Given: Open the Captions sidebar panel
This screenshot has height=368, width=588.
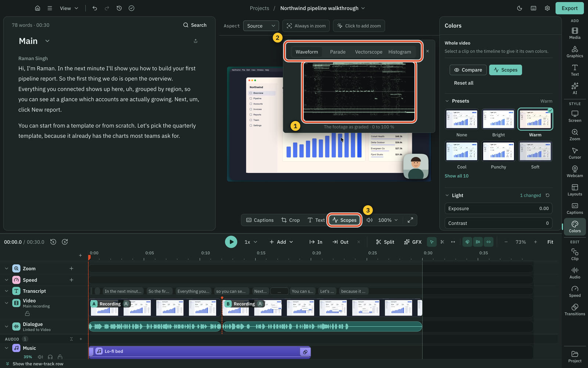Looking at the screenshot, I should [x=575, y=208].
